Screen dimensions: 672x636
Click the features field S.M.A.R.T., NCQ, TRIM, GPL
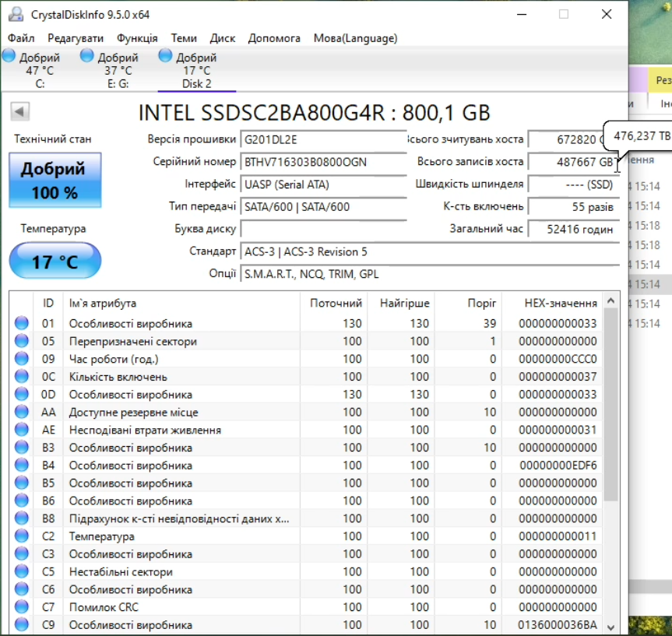pyautogui.click(x=430, y=274)
